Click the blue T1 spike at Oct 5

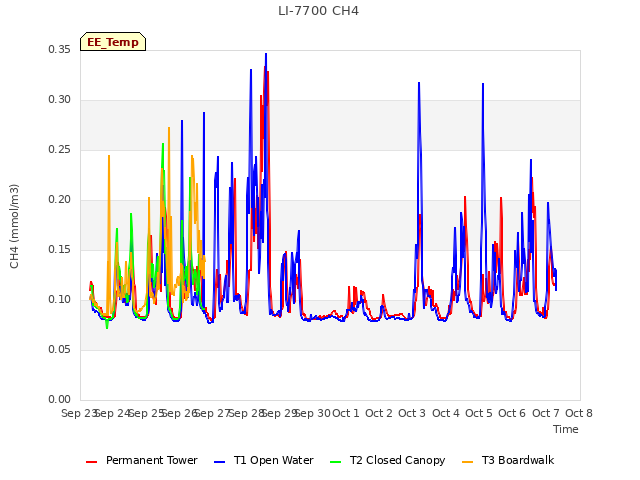pos(483,84)
